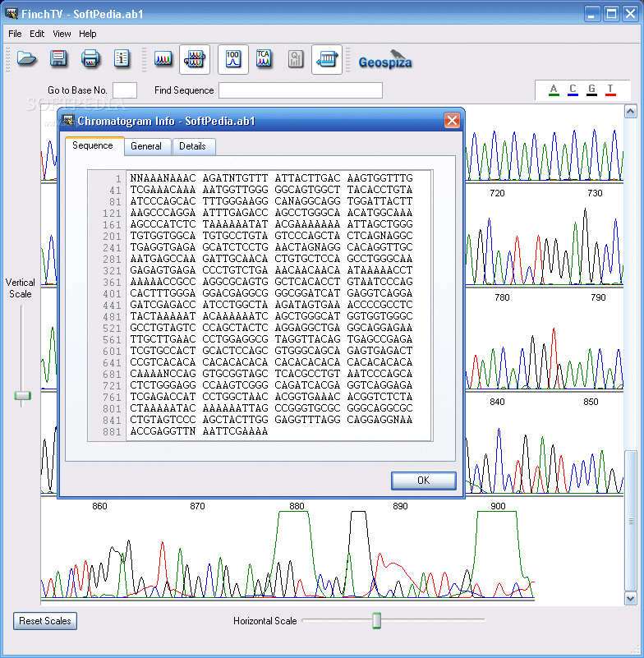Open the Help menu
The width and height of the screenshot is (644, 658).
[x=88, y=34]
